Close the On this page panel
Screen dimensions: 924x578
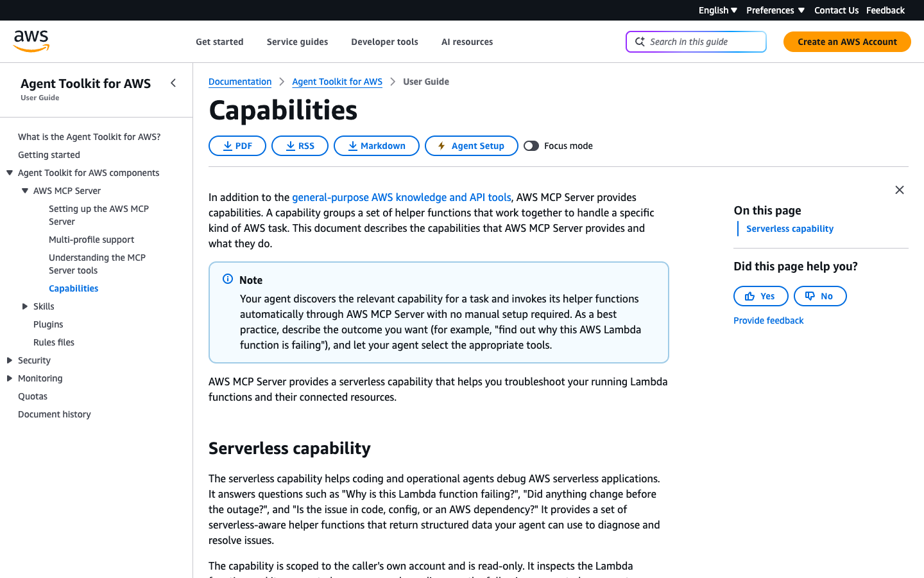(x=900, y=190)
